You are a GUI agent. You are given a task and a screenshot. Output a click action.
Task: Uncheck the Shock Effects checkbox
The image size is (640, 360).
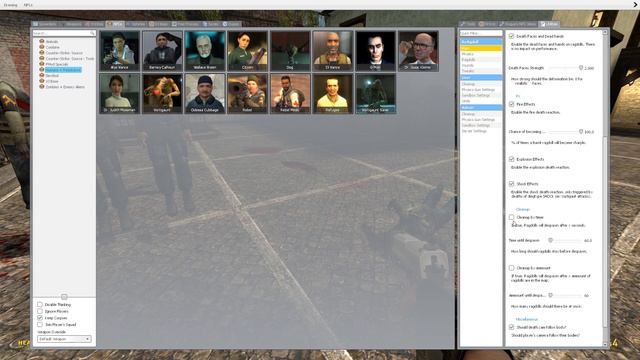(x=511, y=184)
